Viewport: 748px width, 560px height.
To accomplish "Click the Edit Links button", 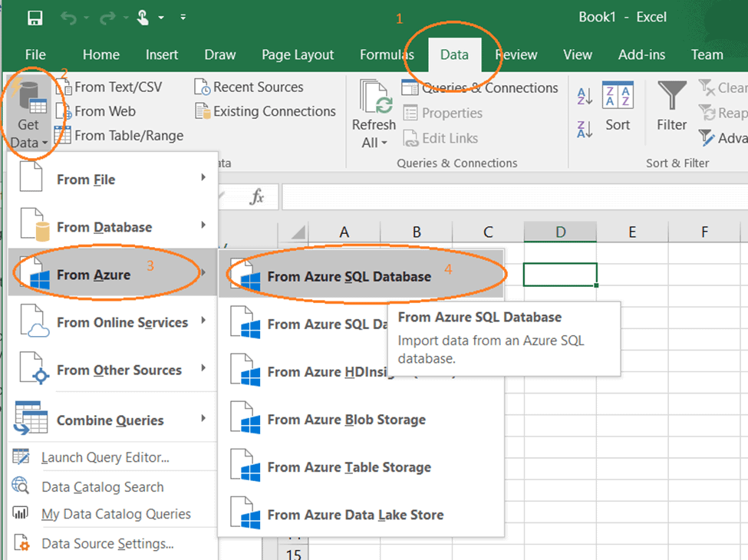I will pos(440,138).
